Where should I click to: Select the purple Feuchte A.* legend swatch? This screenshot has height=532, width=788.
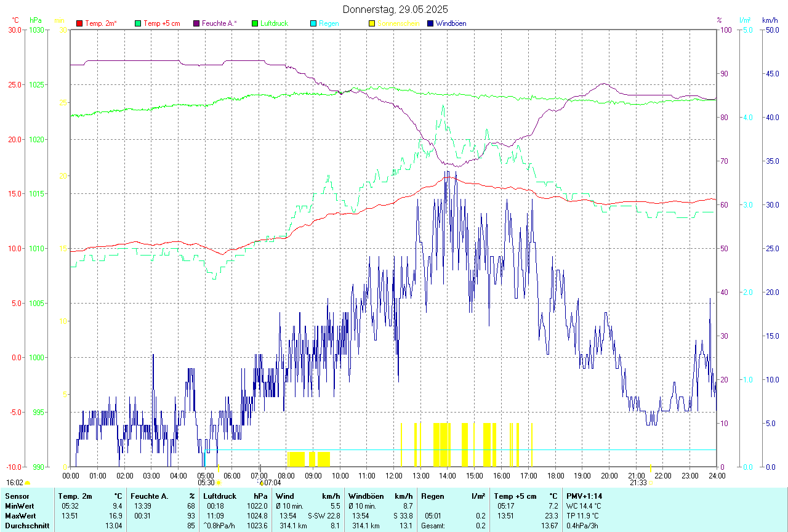click(196, 23)
